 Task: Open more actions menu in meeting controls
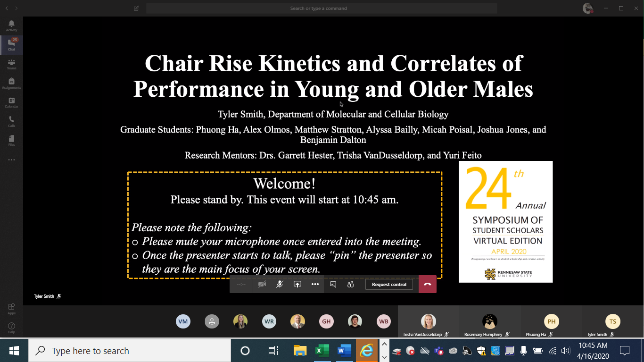point(315,284)
